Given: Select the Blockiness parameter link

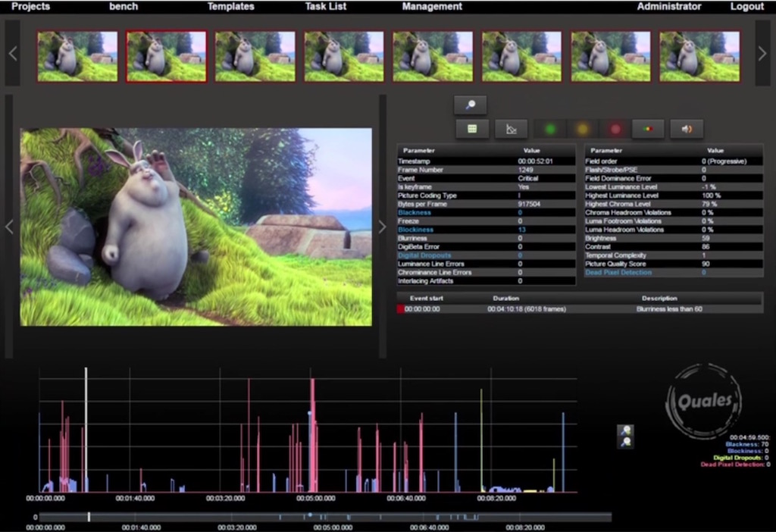Looking at the screenshot, I should (x=415, y=230).
